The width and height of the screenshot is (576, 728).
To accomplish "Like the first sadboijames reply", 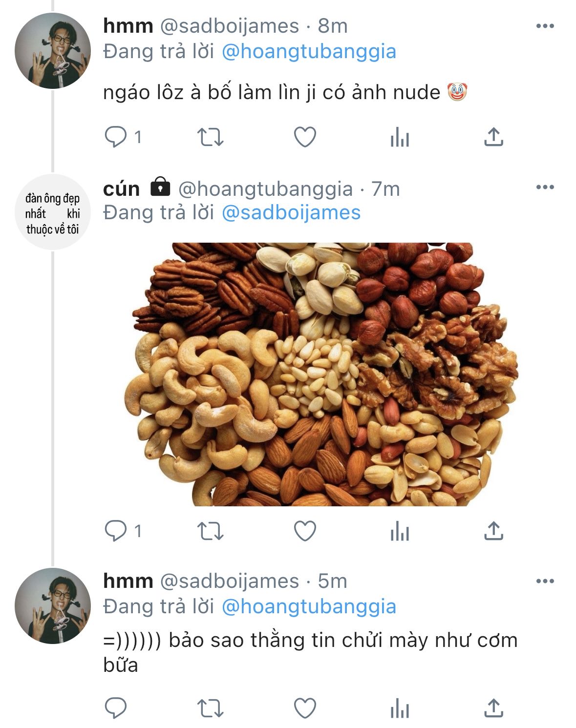I will (x=305, y=137).
